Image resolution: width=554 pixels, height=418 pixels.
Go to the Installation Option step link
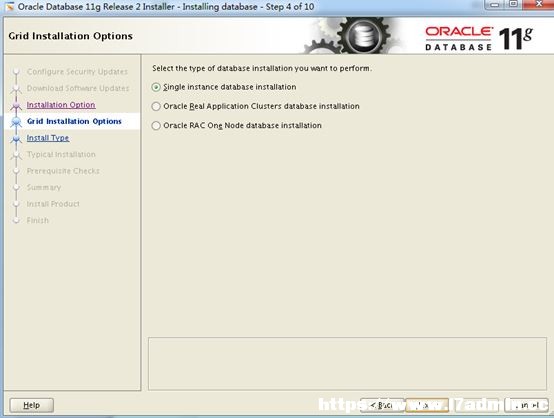61,105
